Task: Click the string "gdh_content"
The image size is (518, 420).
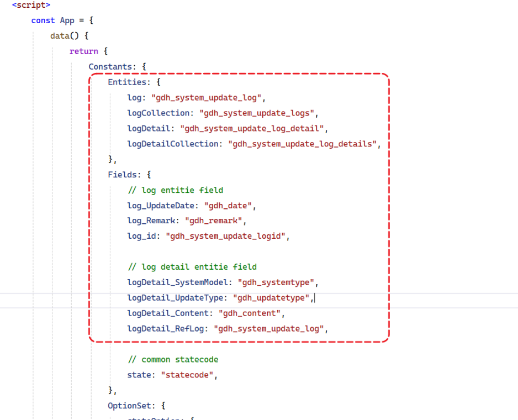Action: tap(250, 313)
